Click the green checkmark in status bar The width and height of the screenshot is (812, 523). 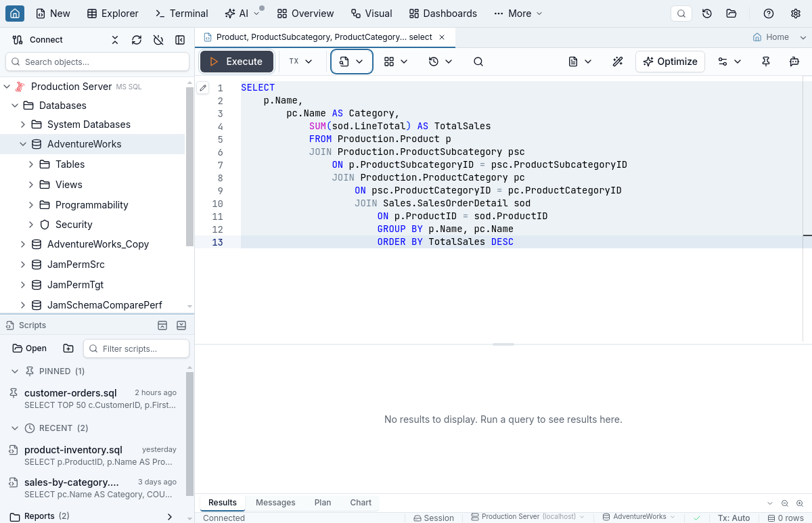point(697,518)
